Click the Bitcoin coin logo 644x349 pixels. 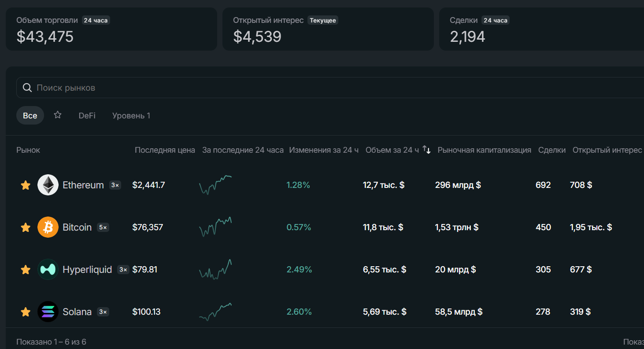click(x=48, y=227)
